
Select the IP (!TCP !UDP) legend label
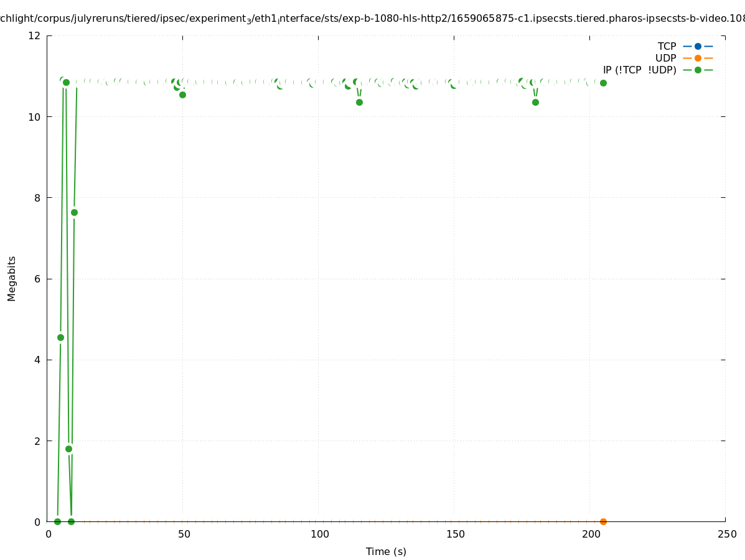(639, 70)
